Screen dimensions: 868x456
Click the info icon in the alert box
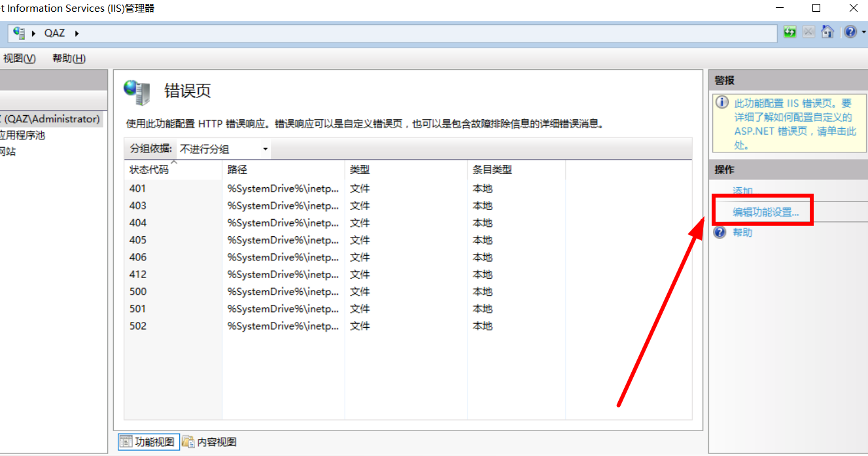(x=722, y=102)
